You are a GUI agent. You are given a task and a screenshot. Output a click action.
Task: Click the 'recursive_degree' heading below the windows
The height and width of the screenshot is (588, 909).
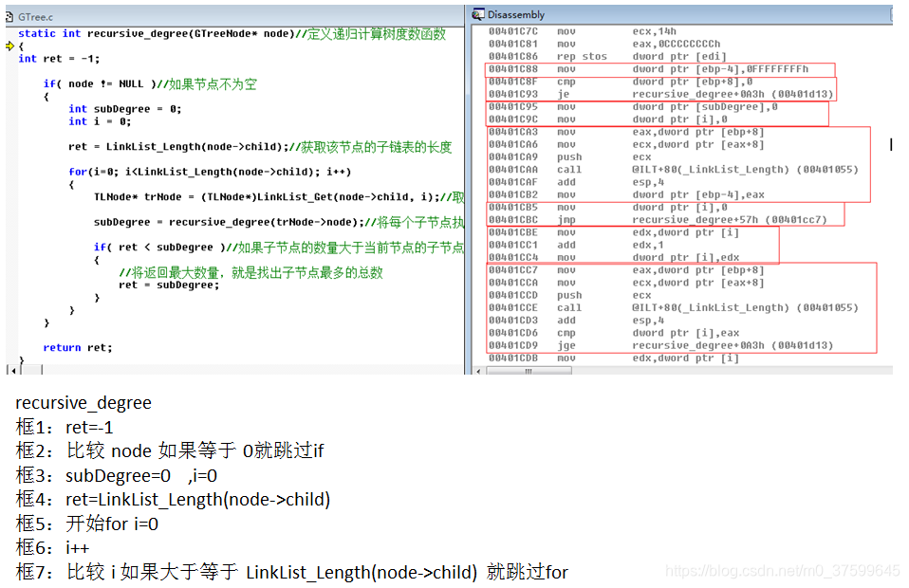click(83, 403)
